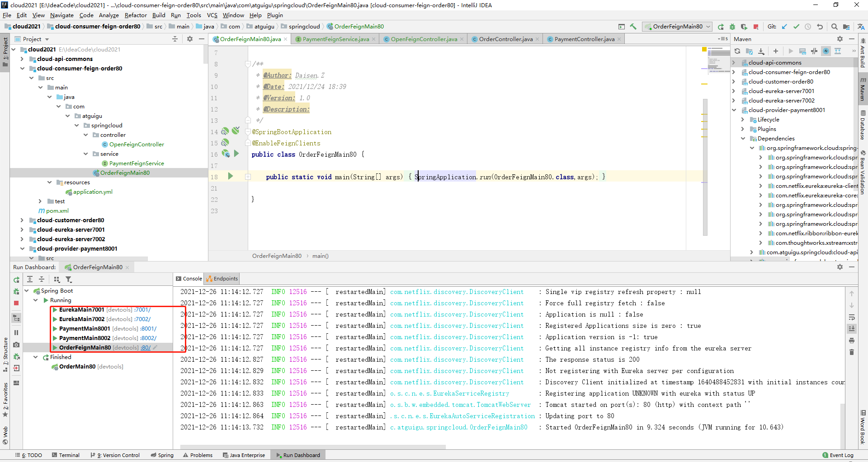The height and width of the screenshot is (462, 868).
Task: Reimport all Maven projects refresh icon
Action: pos(737,51)
